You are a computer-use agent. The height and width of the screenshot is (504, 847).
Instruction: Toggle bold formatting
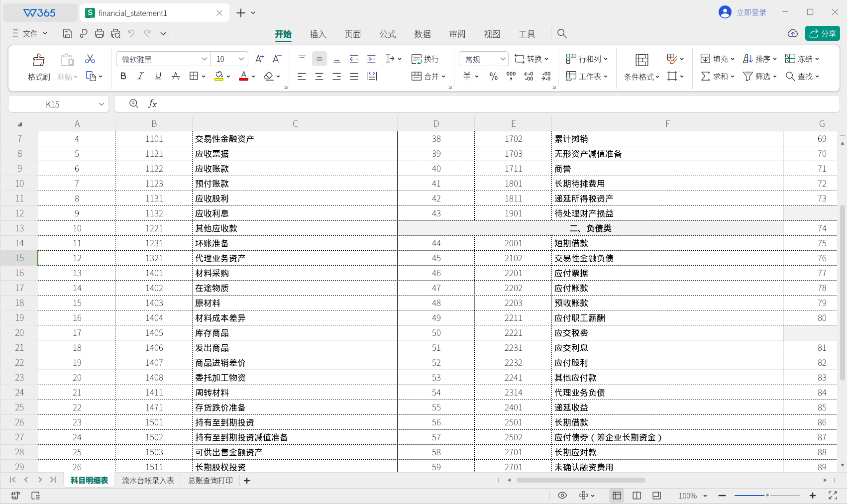click(123, 76)
